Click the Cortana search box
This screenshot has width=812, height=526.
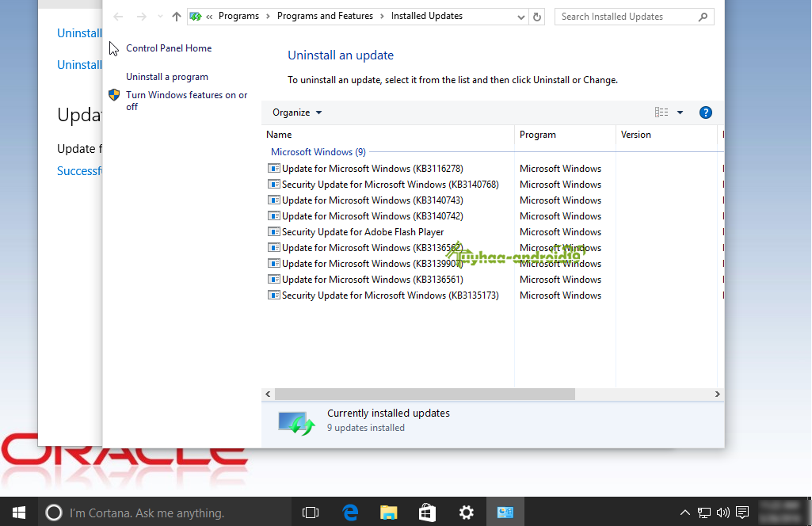(165, 513)
